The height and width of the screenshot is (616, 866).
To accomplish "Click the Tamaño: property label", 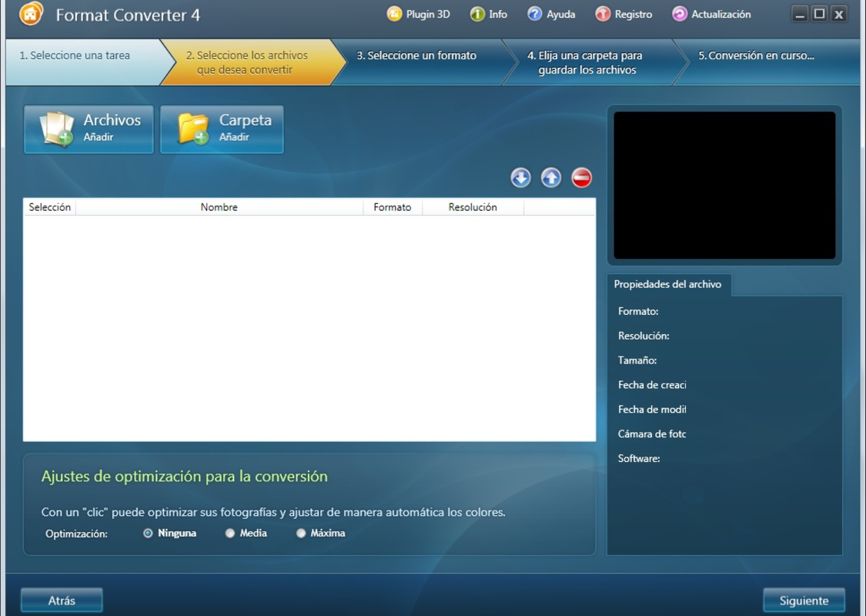I will [x=637, y=360].
